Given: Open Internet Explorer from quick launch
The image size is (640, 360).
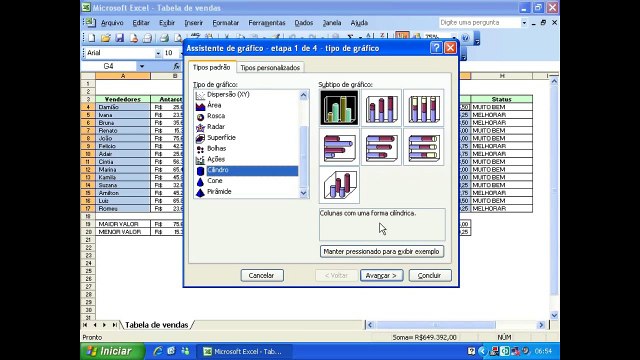Looking at the screenshot, I should tap(158, 351).
